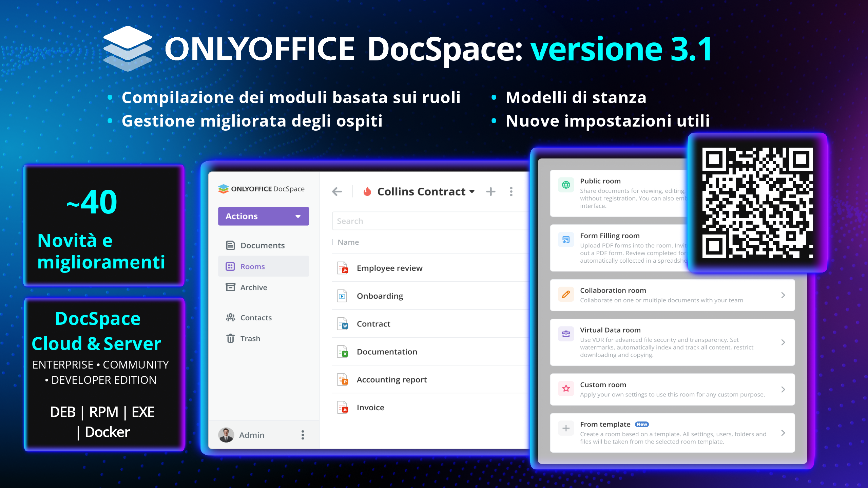The width and height of the screenshot is (868, 488).
Task: Expand From template with its chevron
Action: (783, 433)
